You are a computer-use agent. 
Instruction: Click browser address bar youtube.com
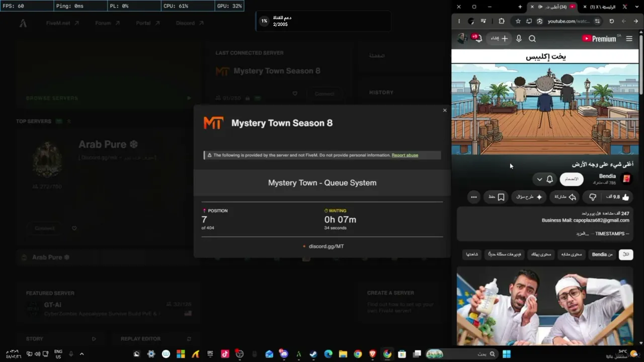point(569,21)
